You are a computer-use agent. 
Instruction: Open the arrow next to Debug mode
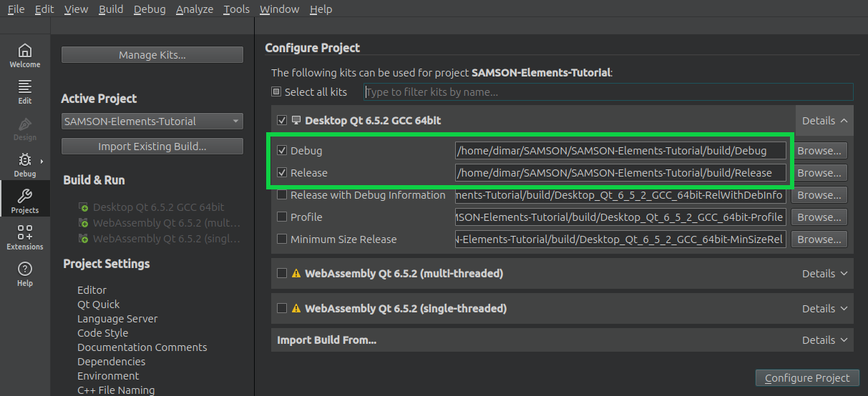(42, 161)
